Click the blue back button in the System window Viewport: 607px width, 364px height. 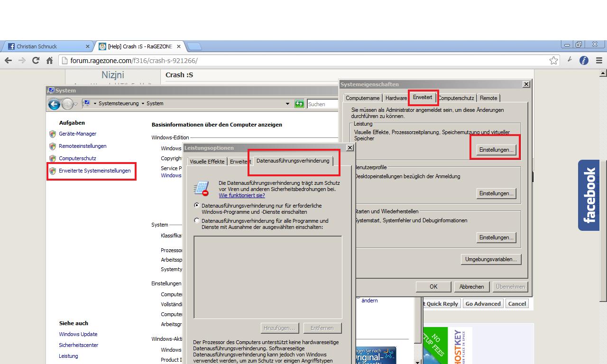54,104
